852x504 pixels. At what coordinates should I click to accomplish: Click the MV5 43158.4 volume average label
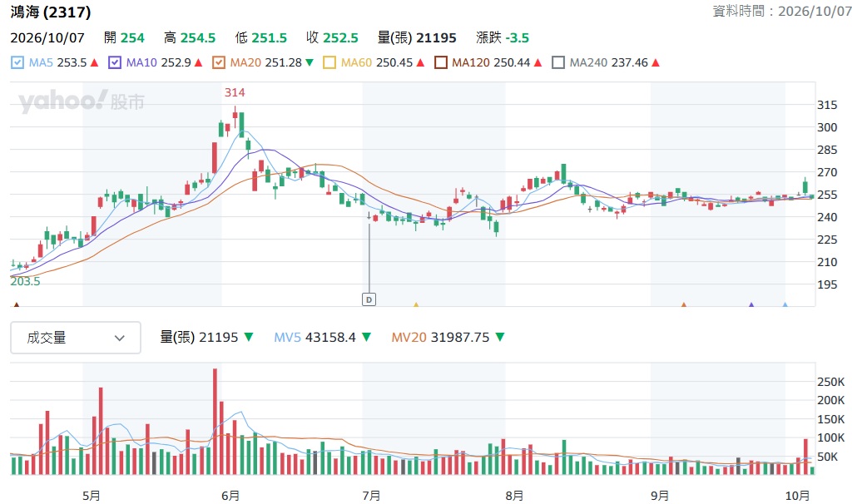(x=315, y=338)
